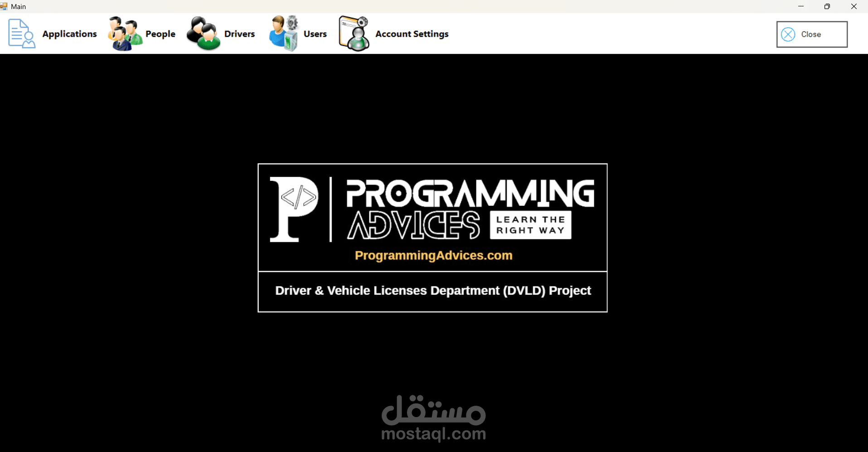Image resolution: width=868 pixels, height=452 pixels.
Task: Close the Main window with the X
Action: (854, 6)
